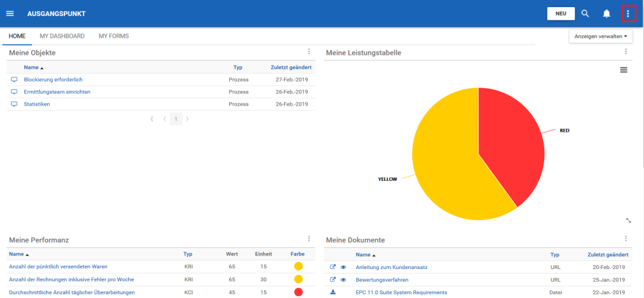Preview Anleitung zum Kundenansatz with eye icon

coord(343,267)
